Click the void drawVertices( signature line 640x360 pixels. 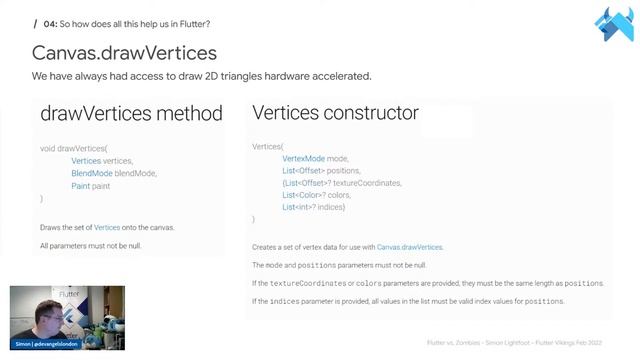[74, 148]
